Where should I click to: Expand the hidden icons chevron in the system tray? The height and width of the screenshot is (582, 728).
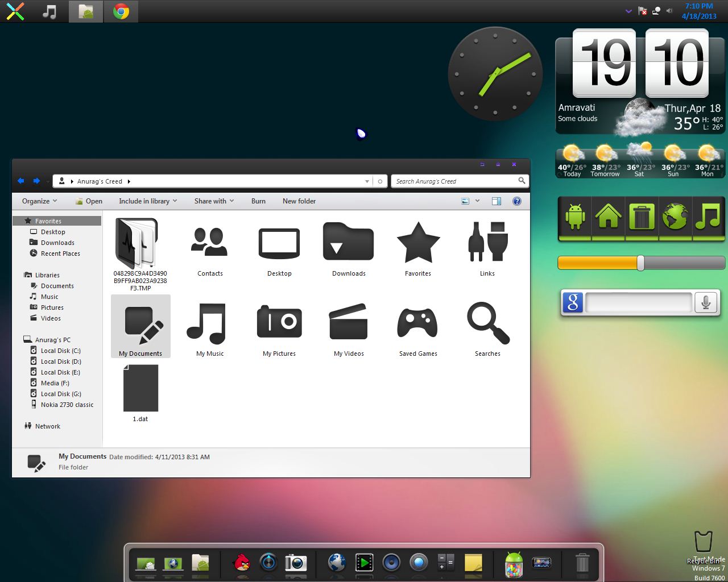click(x=628, y=10)
